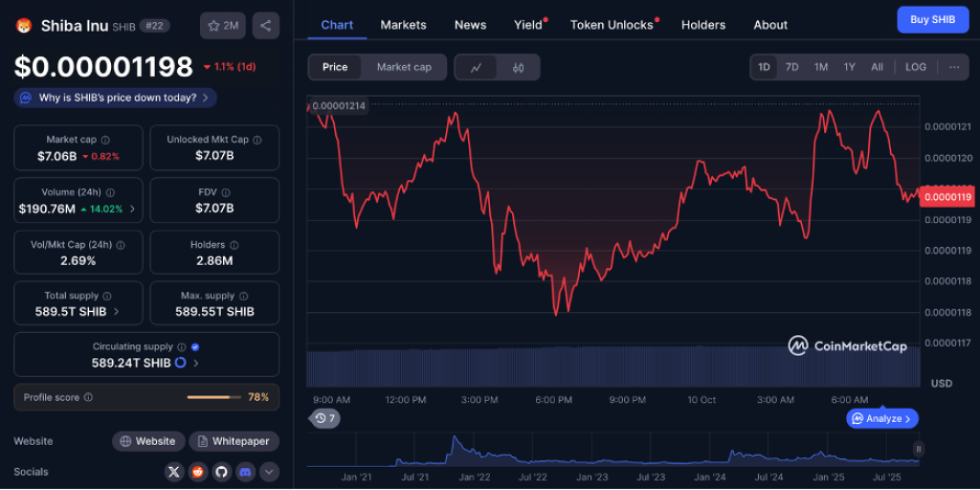
Task: Switch to the Holders tab
Action: pos(702,25)
